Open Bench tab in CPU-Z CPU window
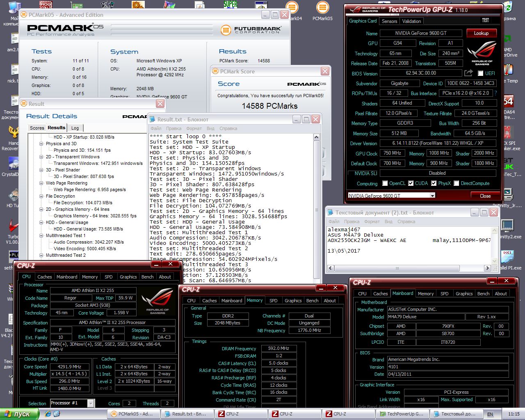 pos(147,277)
